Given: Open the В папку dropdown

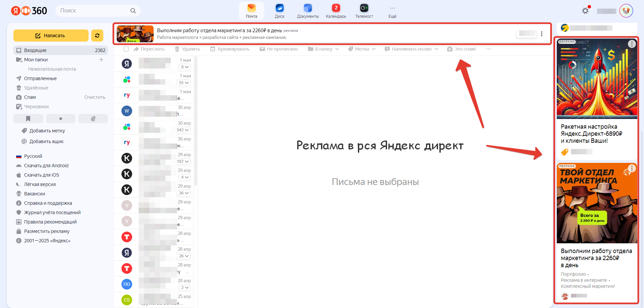Looking at the screenshot, I should click(323, 49).
